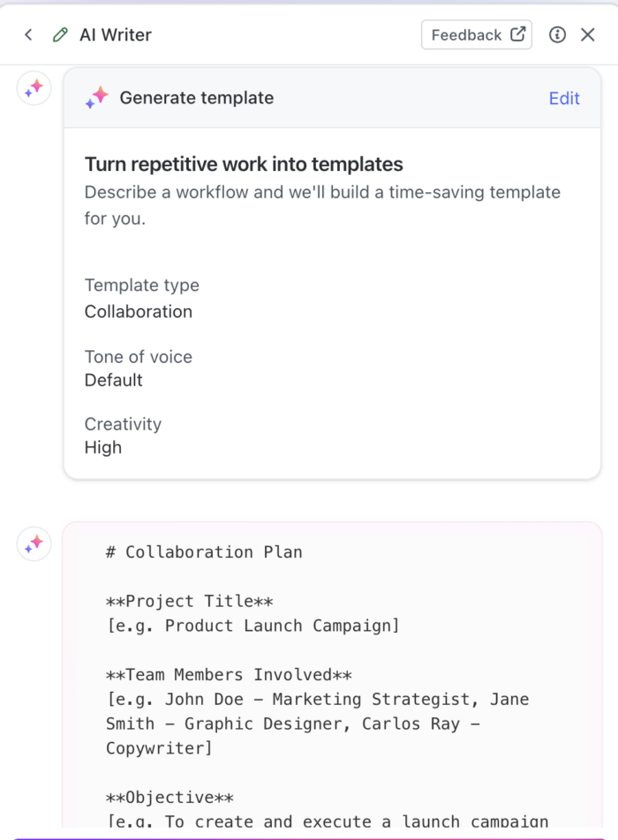Select the Creativity value High
Viewport: 618px width, 840px height.
(103, 447)
